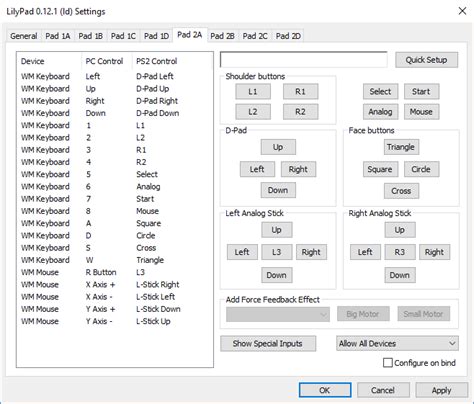
Task: Bind Right Analog Stick Down
Action: 400,275
